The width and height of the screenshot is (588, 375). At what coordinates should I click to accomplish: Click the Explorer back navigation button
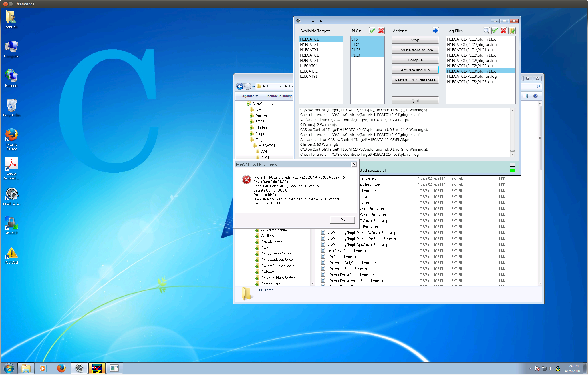point(240,86)
